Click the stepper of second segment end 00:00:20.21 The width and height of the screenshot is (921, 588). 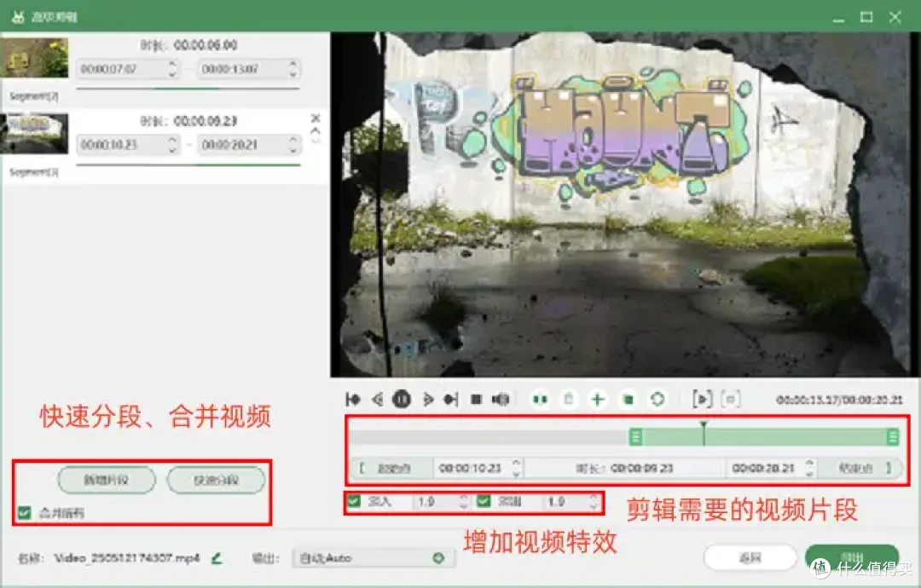[x=293, y=144]
